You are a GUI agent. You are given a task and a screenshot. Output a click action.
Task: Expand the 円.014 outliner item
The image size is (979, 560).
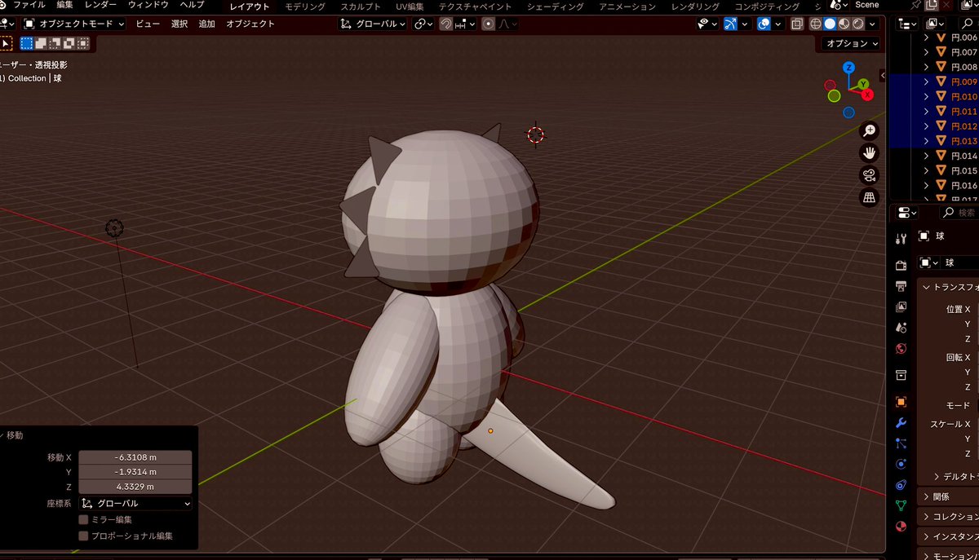pyautogui.click(x=926, y=156)
